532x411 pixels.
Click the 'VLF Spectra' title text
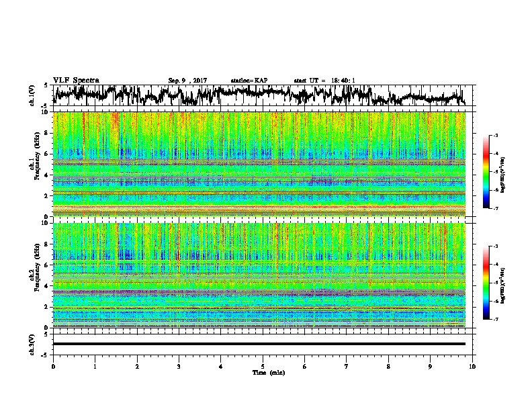(x=76, y=80)
